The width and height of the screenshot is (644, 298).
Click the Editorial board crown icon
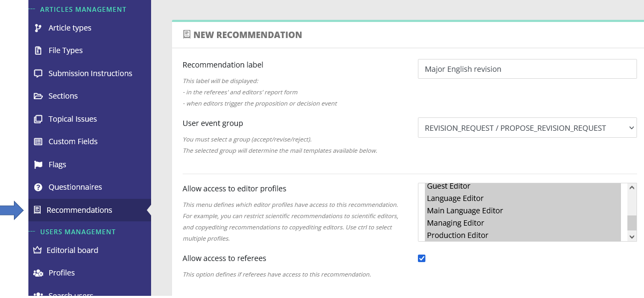click(38, 250)
